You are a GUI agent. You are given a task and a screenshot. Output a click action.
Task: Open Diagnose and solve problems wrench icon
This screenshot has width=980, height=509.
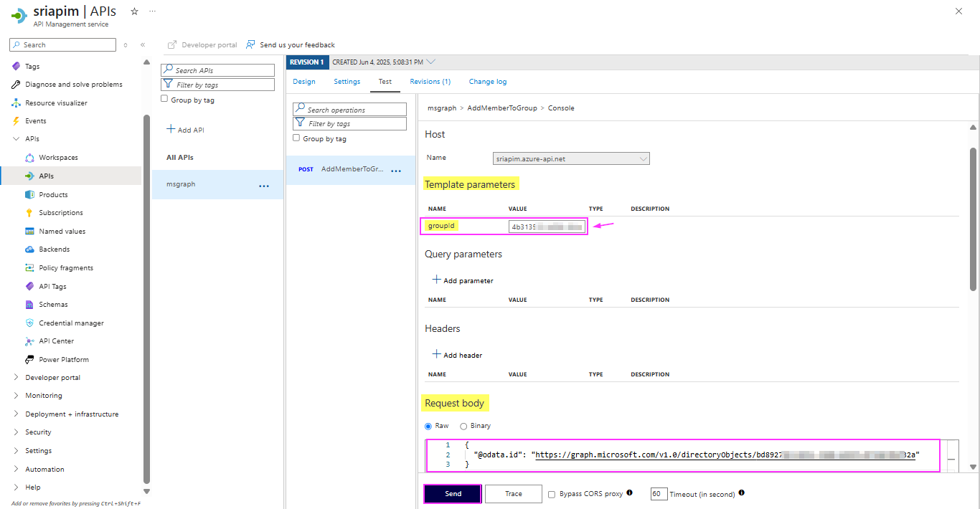[16, 84]
